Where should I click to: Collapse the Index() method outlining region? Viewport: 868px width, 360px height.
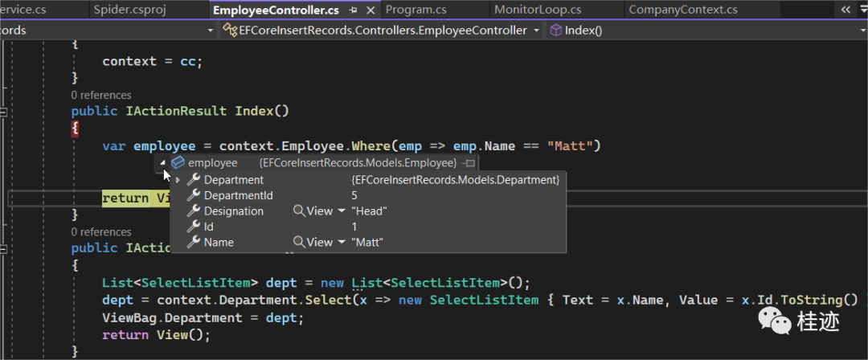[x=3, y=112]
